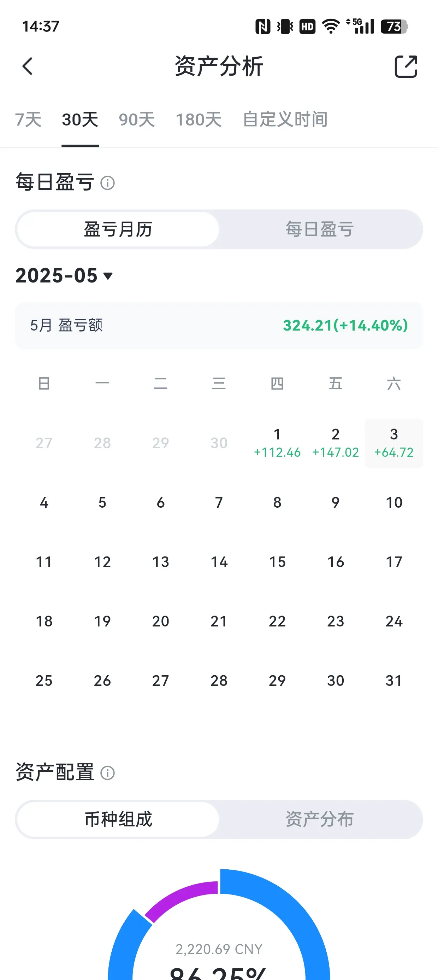
Task: Tap the back arrow icon
Action: click(x=28, y=66)
